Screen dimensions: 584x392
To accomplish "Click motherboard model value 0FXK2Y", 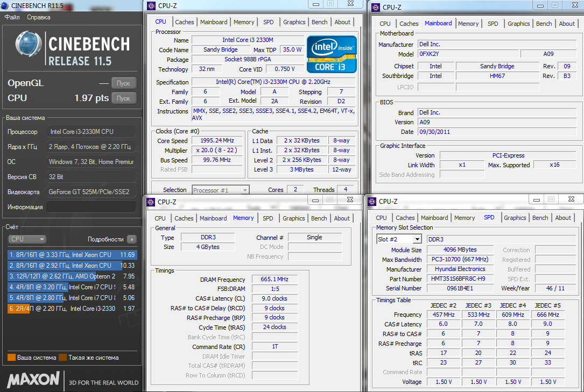I will pos(468,54).
